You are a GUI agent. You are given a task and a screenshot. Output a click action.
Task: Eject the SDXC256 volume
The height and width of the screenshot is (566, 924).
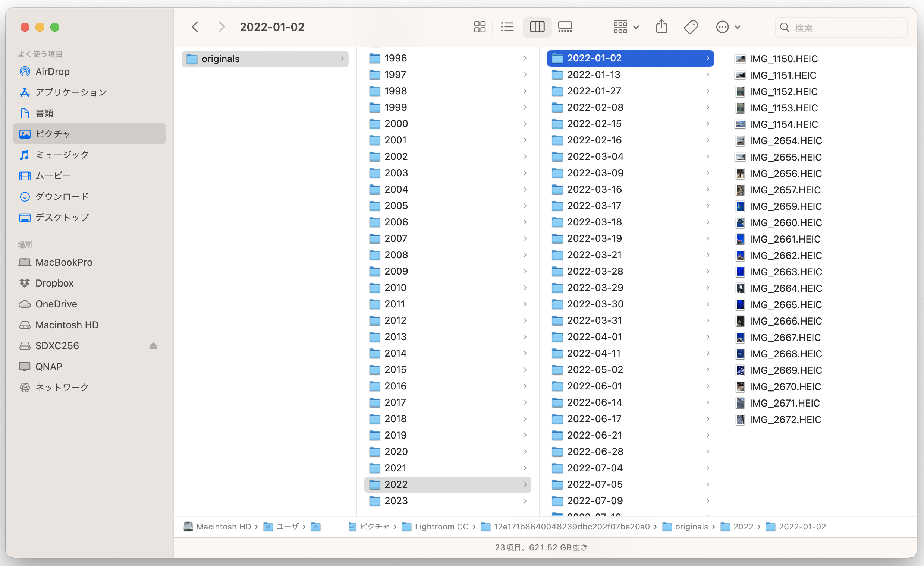pyautogui.click(x=153, y=345)
